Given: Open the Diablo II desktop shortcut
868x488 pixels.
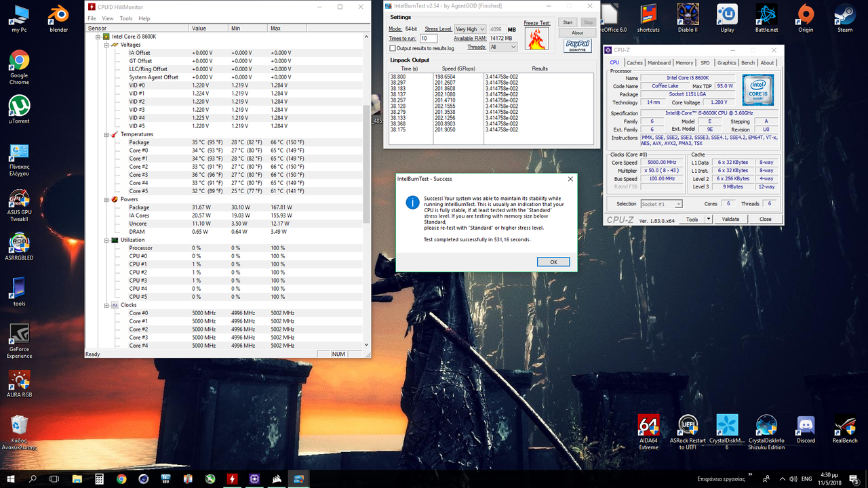Looking at the screenshot, I should pyautogui.click(x=688, y=17).
